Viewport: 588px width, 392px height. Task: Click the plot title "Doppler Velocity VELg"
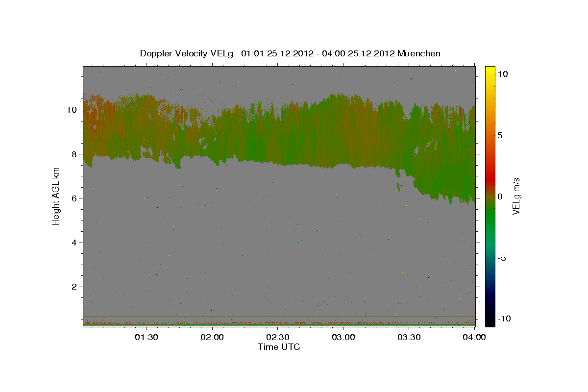(187, 53)
